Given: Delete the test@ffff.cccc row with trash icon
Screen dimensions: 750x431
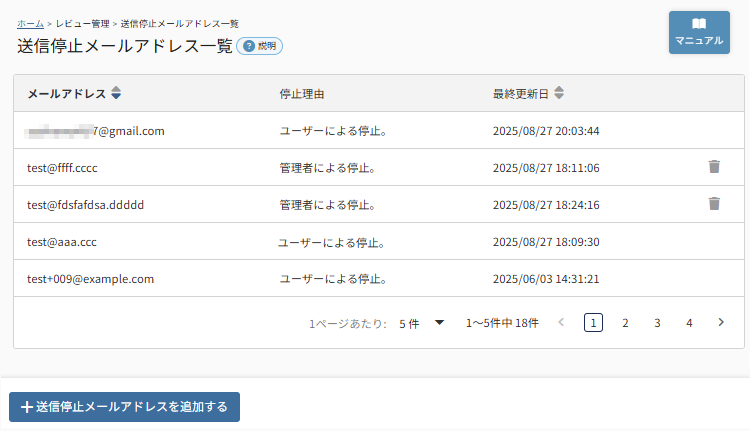Looking at the screenshot, I should (713, 167).
